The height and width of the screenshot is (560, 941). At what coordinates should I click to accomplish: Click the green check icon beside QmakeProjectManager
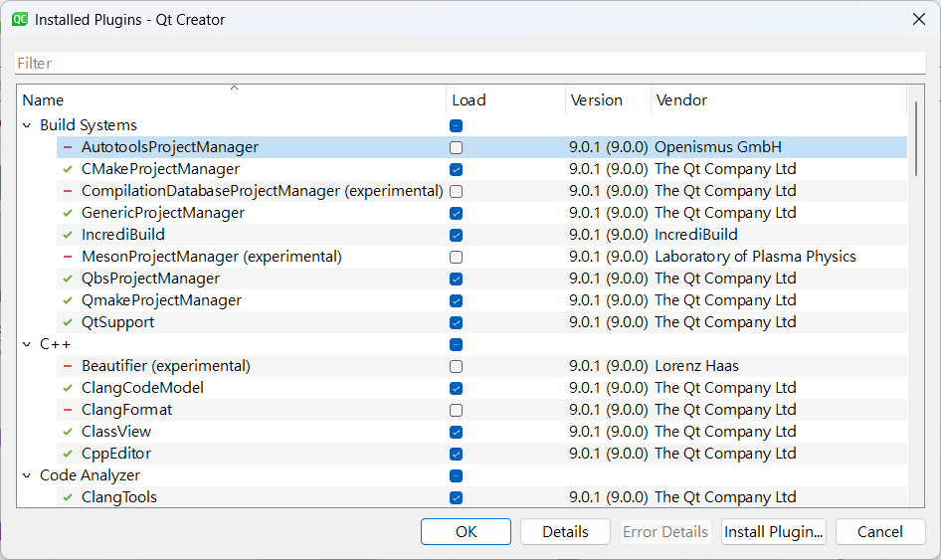[68, 300]
